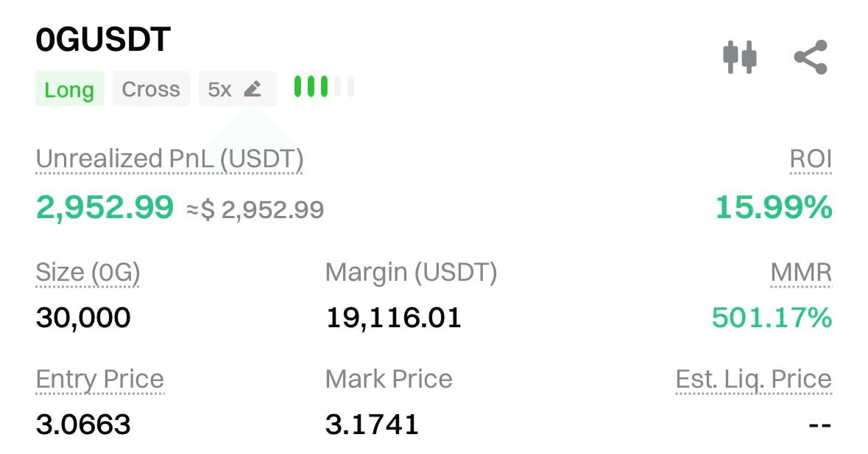Screen dimensions: 868x454
Task: Tap the share position icon
Action: 811,57
